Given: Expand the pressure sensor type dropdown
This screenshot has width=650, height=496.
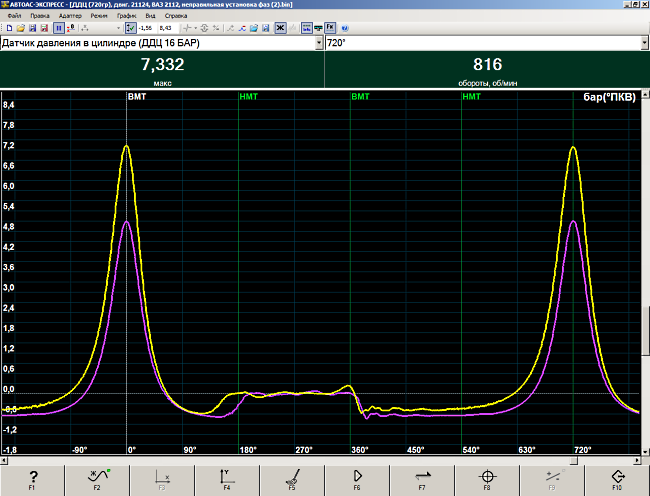Looking at the screenshot, I should [319, 44].
